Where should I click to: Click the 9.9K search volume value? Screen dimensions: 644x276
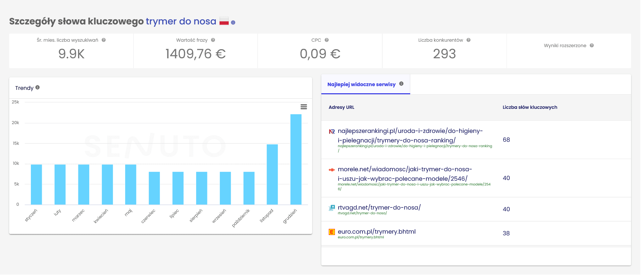coord(71,54)
